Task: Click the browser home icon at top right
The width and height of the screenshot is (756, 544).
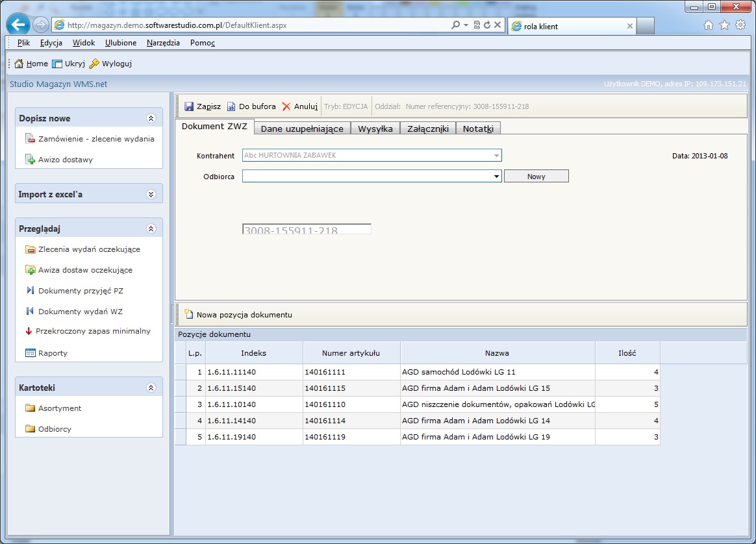Action: point(709,25)
